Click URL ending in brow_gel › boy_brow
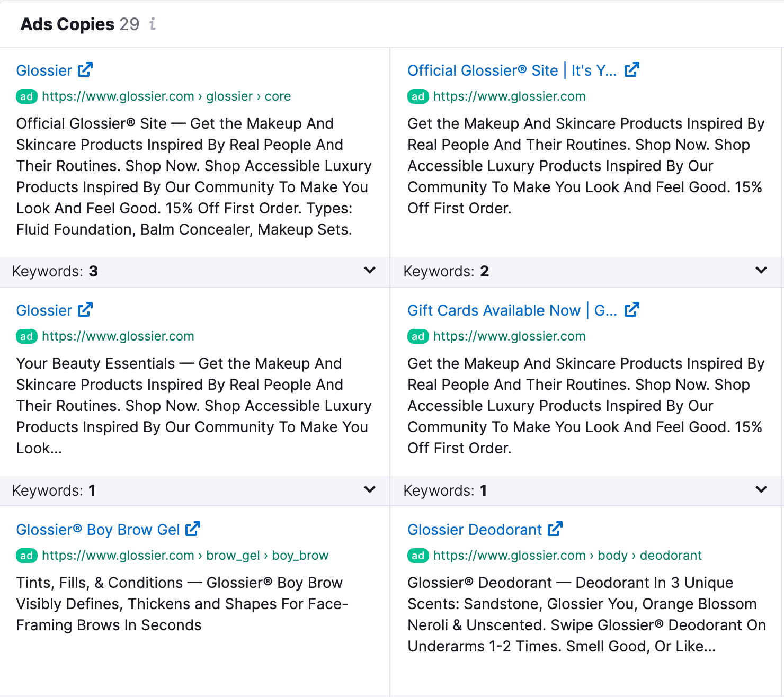Screen dimensions: 784x697 click(185, 556)
